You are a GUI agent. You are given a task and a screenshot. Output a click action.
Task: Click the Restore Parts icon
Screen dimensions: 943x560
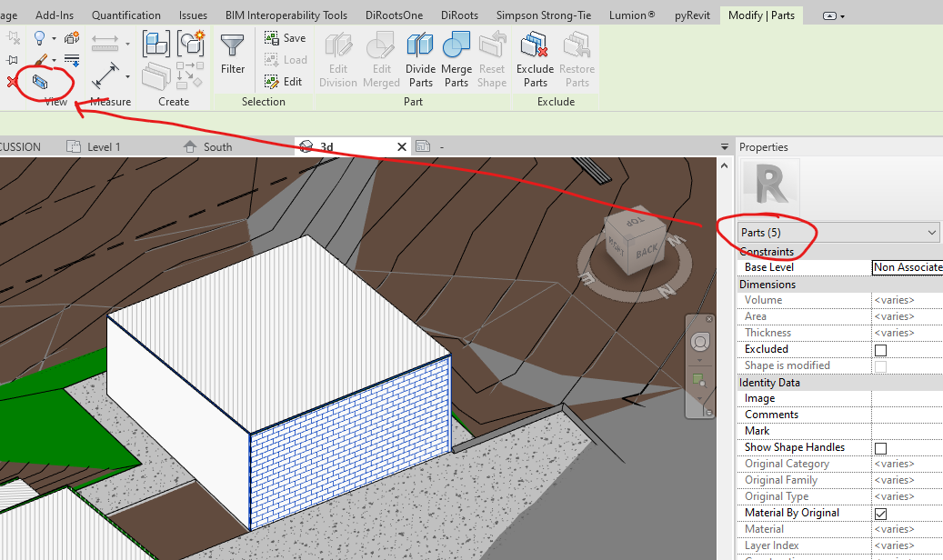[x=577, y=61]
